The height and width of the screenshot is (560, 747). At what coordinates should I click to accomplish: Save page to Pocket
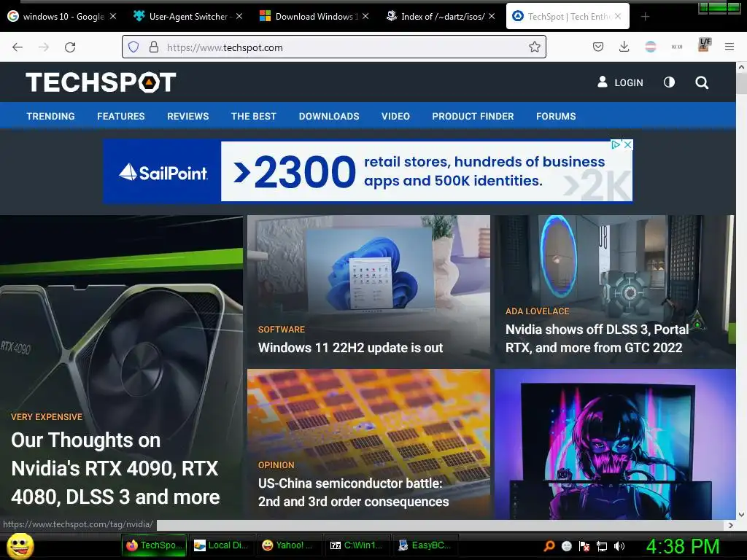[598, 47]
